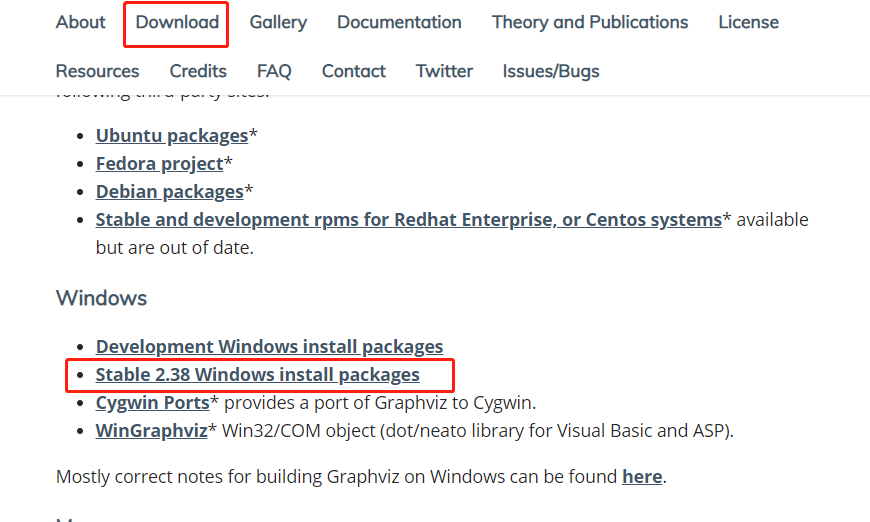
Task: Open the Resources page
Action: click(x=98, y=71)
